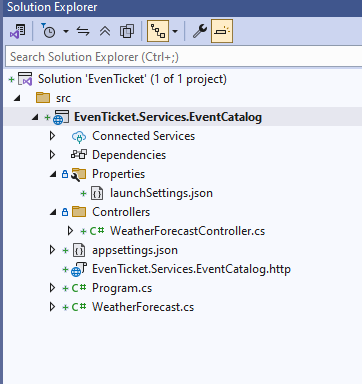The image size is (362, 384).
Task: Click the Solution Explorer title bar
Action: (182, 7)
